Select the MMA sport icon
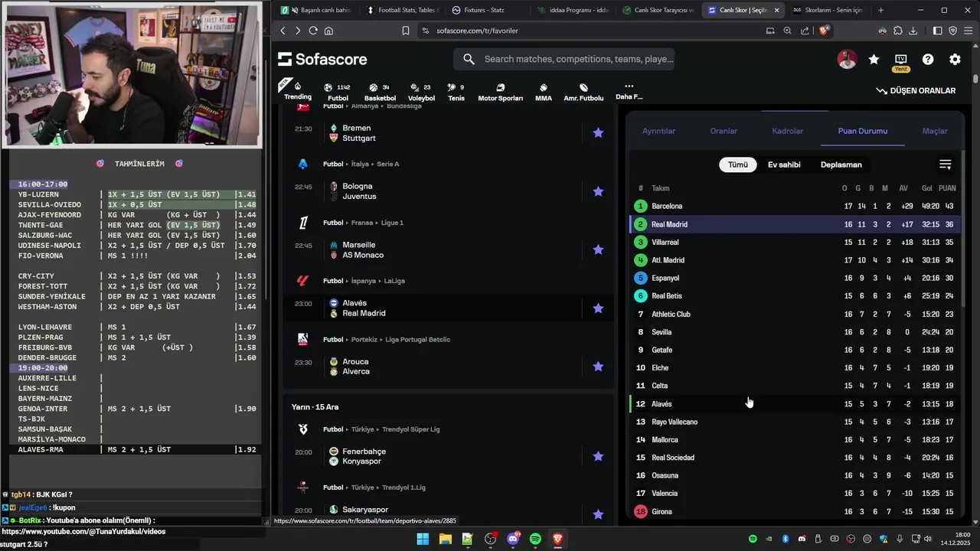This screenshot has width=980, height=551. click(544, 92)
